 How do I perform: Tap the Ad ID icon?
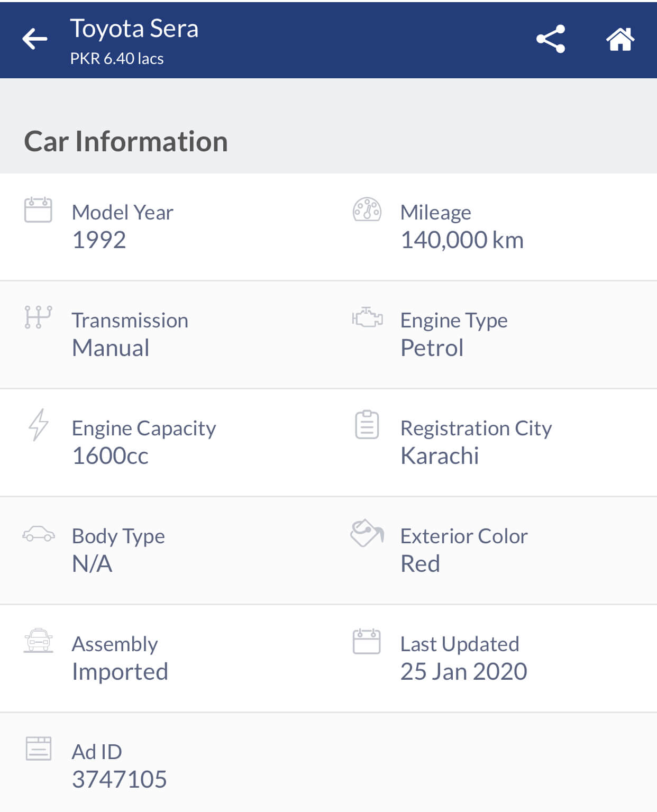click(x=38, y=749)
